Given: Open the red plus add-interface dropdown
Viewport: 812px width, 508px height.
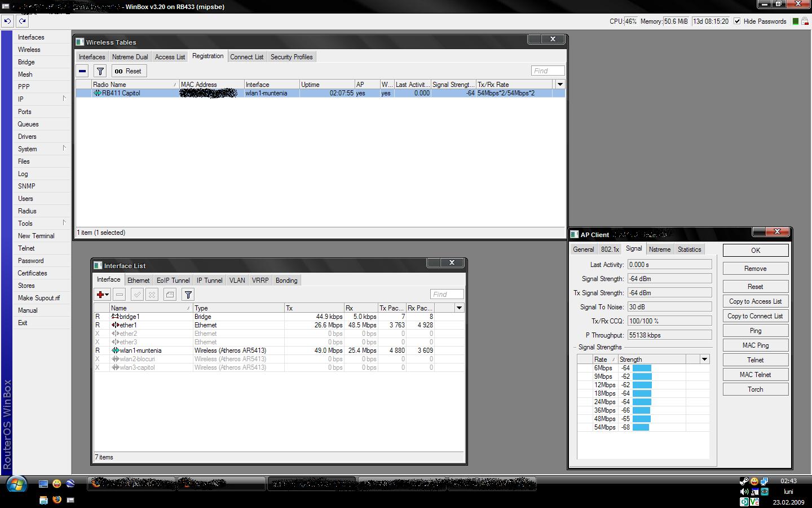Looking at the screenshot, I should point(102,295).
